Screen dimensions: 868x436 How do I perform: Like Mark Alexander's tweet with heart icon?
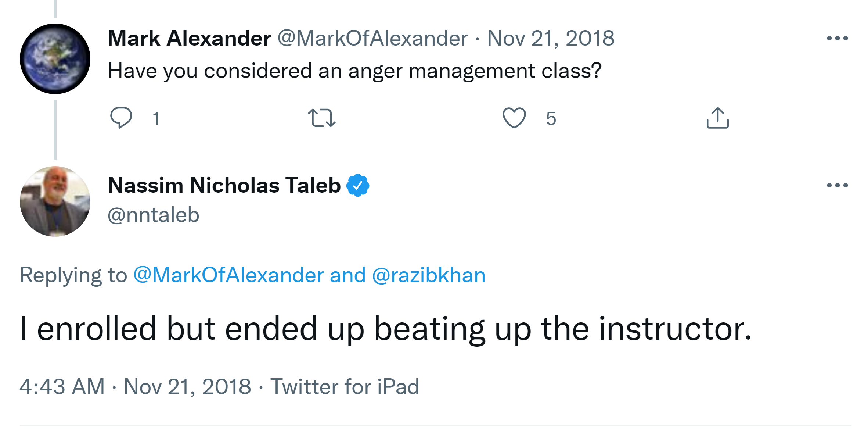pyautogui.click(x=514, y=118)
